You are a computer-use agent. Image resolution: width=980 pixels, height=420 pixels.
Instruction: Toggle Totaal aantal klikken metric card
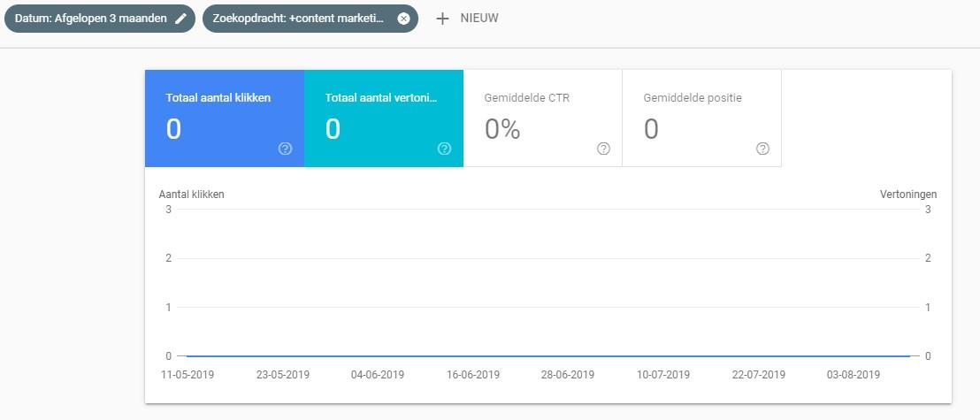(225, 118)
